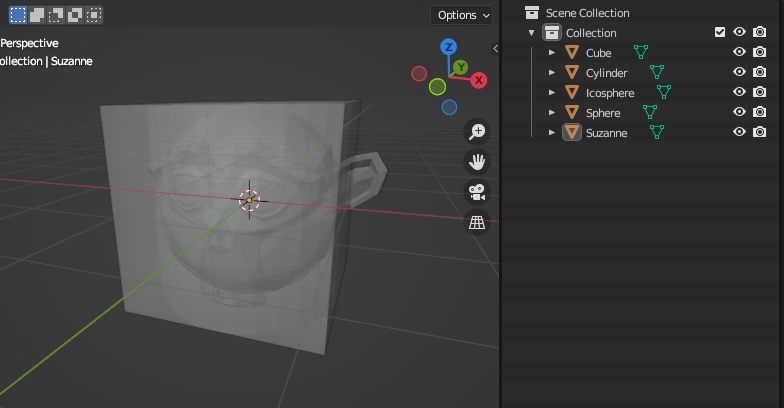Toggle Sphere visibility eye icon
Viewport: 784px width, 408px height.
[740, 112]
